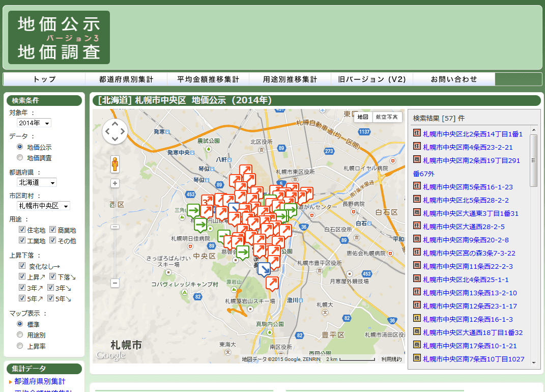Switch the map to 航空写真 view
The width and height of the screenshot is (545, 392).
(x=387, y=117)
